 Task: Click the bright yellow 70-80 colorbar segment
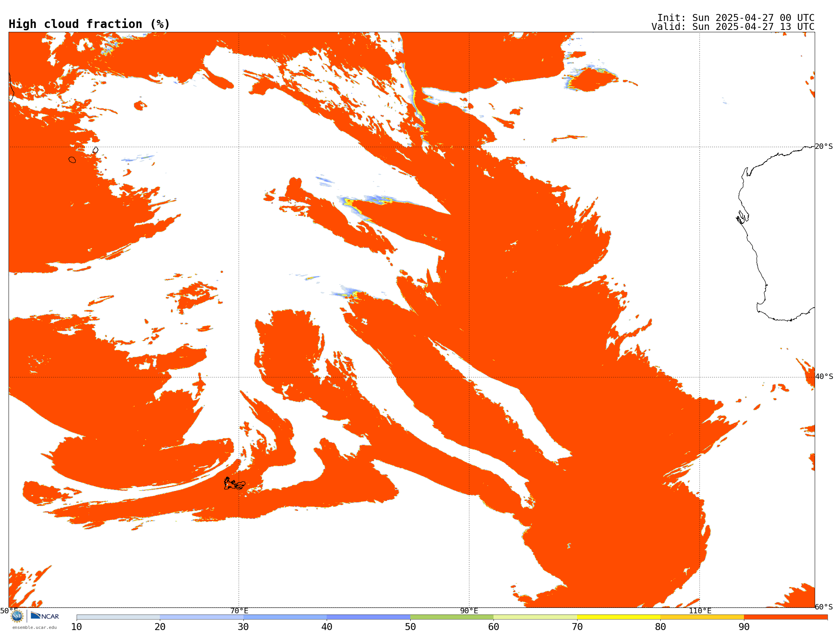pos(619,617)
